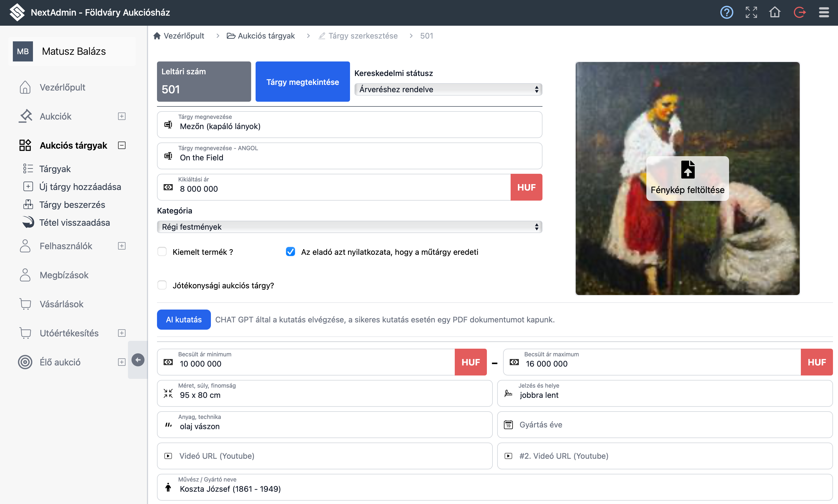Click the return arrow icon beside Tétel visszaadása
Image resolution: width=838 pixels, height=504 pixels.
(28, 222)
